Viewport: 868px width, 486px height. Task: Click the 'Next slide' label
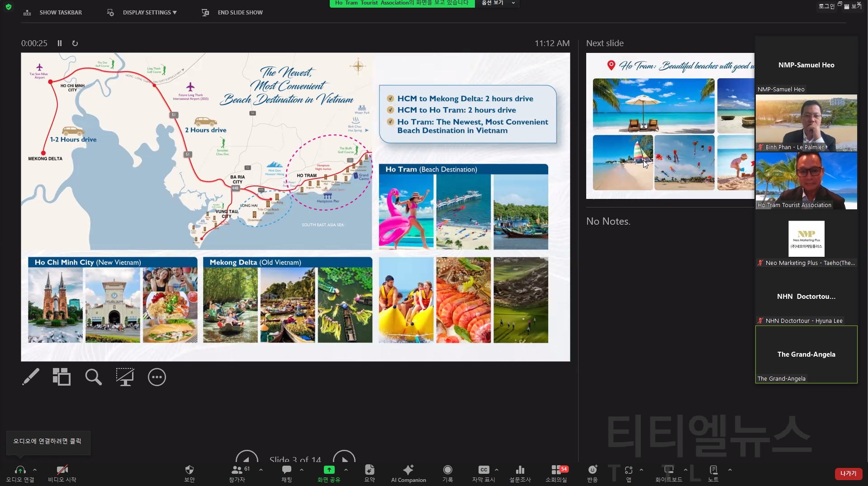click(x=605, y=43)
